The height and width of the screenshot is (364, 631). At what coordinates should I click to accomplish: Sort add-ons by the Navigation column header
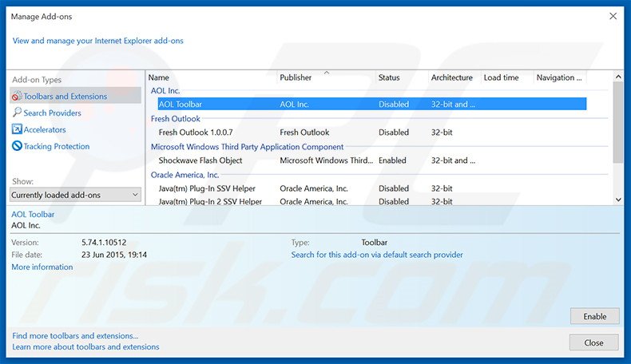pyautogui.click(x=560, y=77)
